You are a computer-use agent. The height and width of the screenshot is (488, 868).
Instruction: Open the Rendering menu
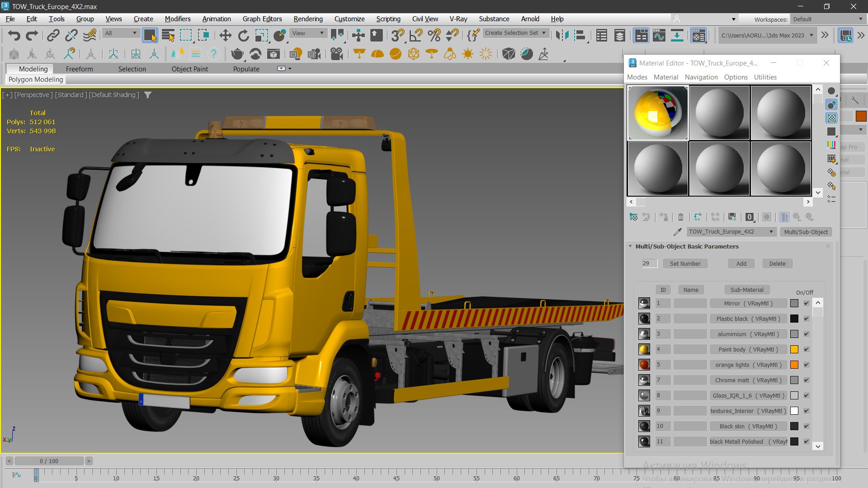pos(308,19)
